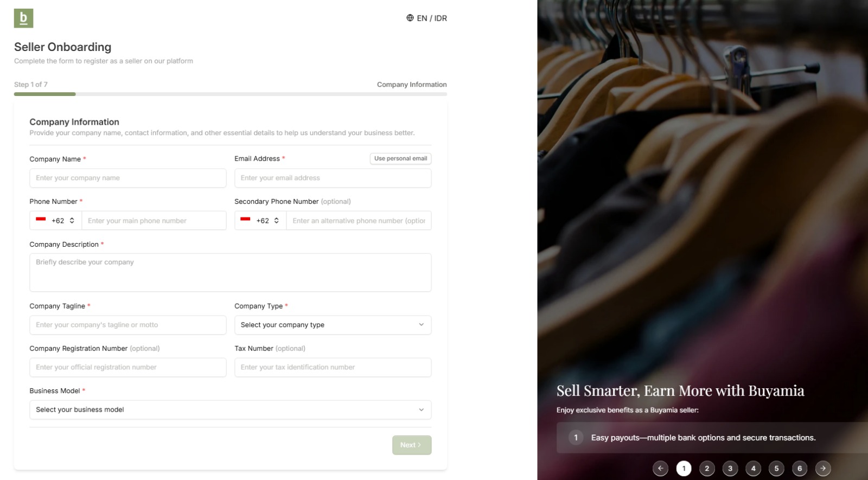The height and width of the screenshot is (480, 868).
Task: Select carousel page 3
Action: pos(730,468)
